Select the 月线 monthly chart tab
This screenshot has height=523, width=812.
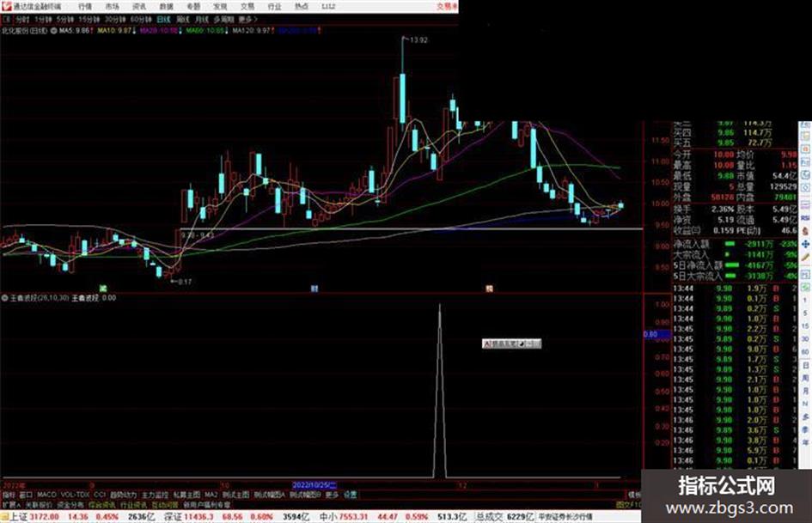coord(201,19)
